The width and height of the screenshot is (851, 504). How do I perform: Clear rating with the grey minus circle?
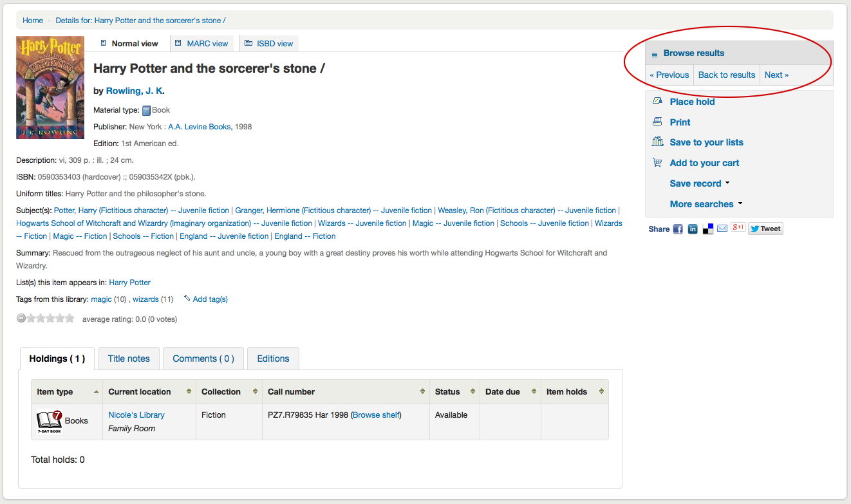coord(21,318)
